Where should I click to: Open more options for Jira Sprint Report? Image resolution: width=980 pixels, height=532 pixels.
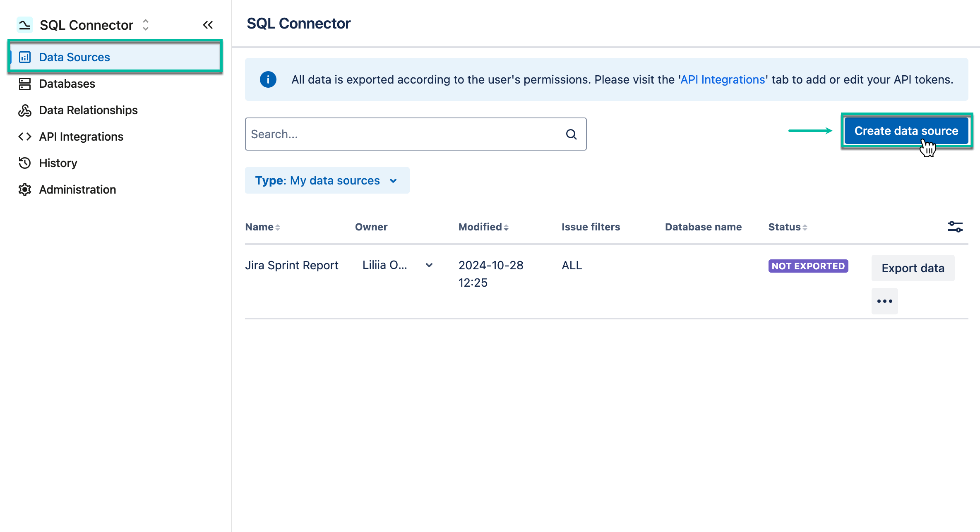click(884, 301)
